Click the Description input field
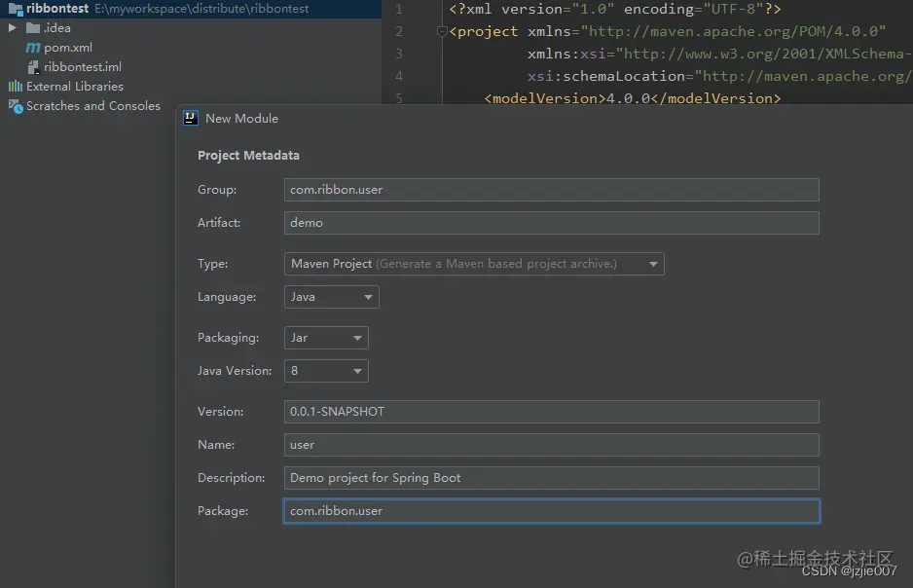This screenshot has height=588, width=913. click(552, 478)
